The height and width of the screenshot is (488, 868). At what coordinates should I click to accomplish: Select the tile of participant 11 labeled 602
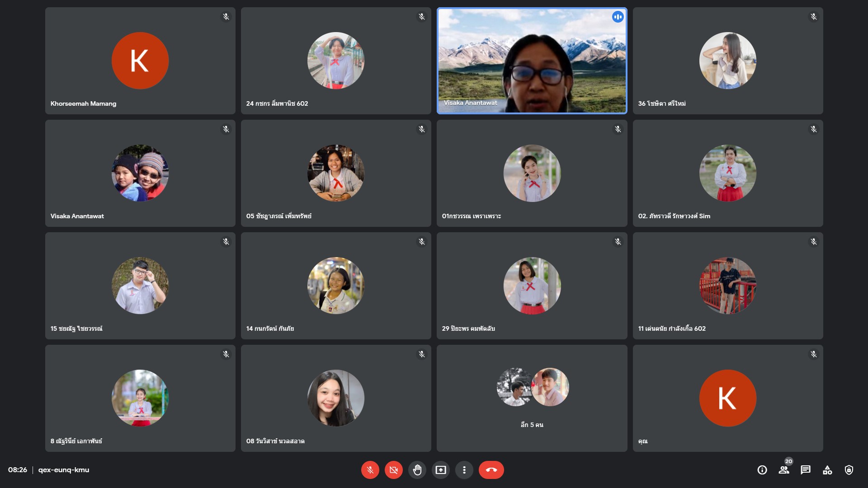click(727, 286)
